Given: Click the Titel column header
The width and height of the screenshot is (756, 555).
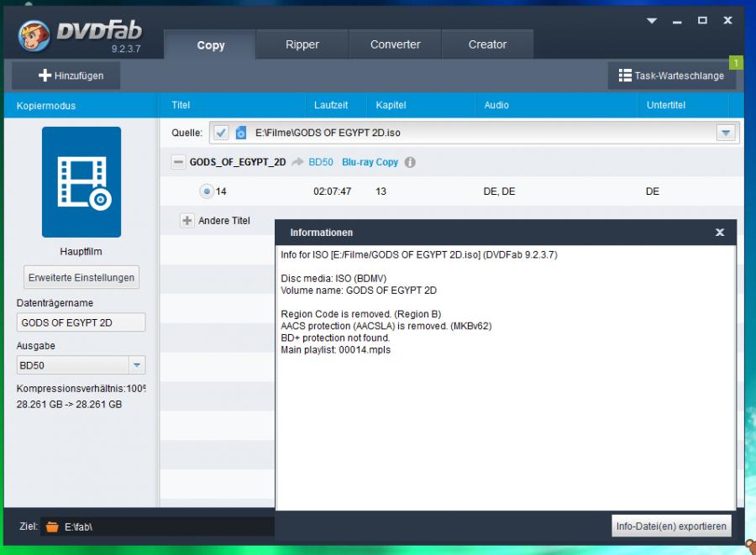Looking at the screenshot, I should pos(181,105).
